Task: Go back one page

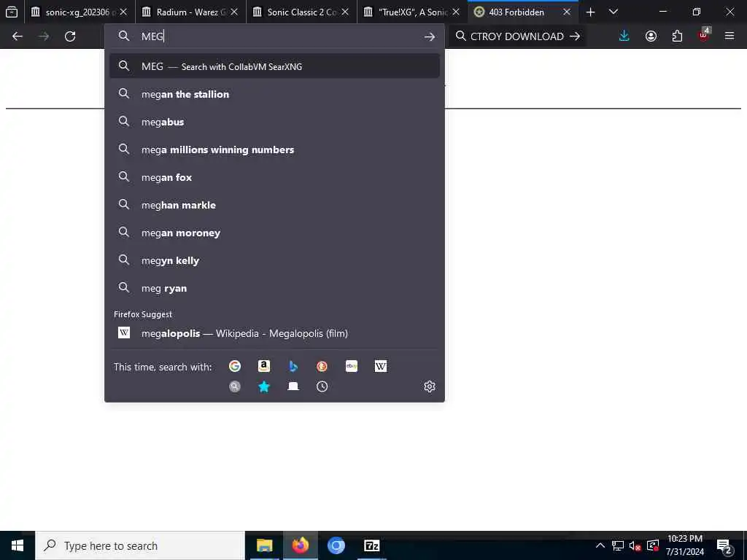Action: pos(18,36)
